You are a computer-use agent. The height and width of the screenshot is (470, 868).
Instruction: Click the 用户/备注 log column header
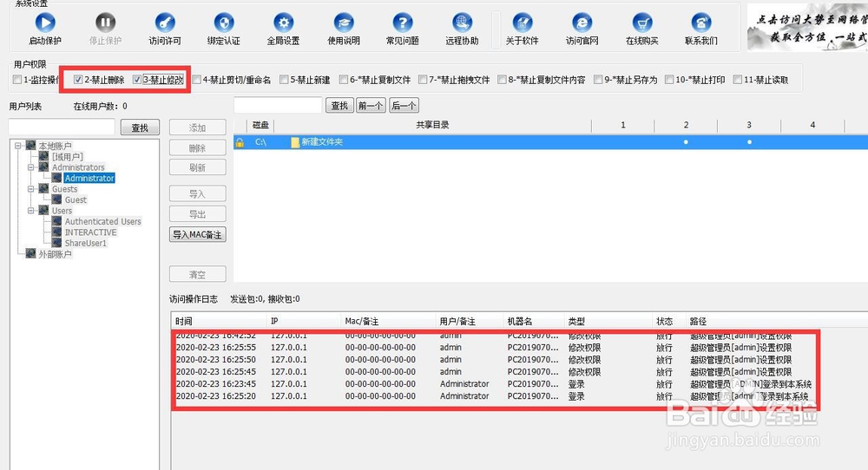[x=470, y=321]
